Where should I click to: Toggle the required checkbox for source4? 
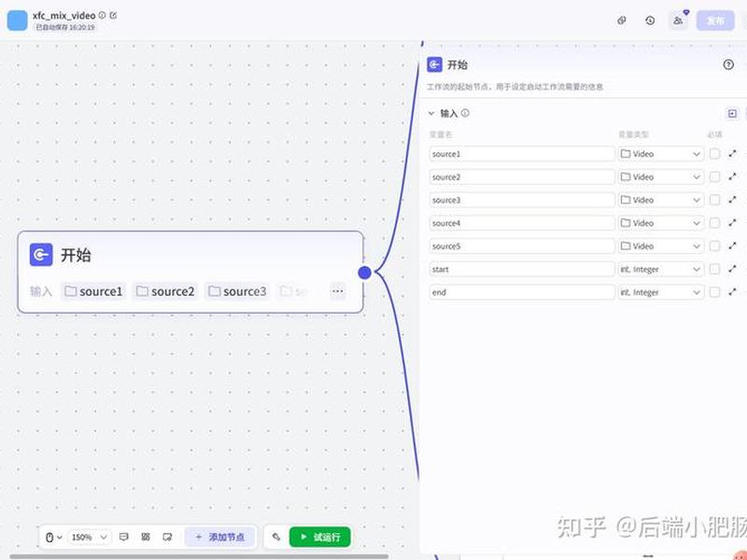[714, 223]
